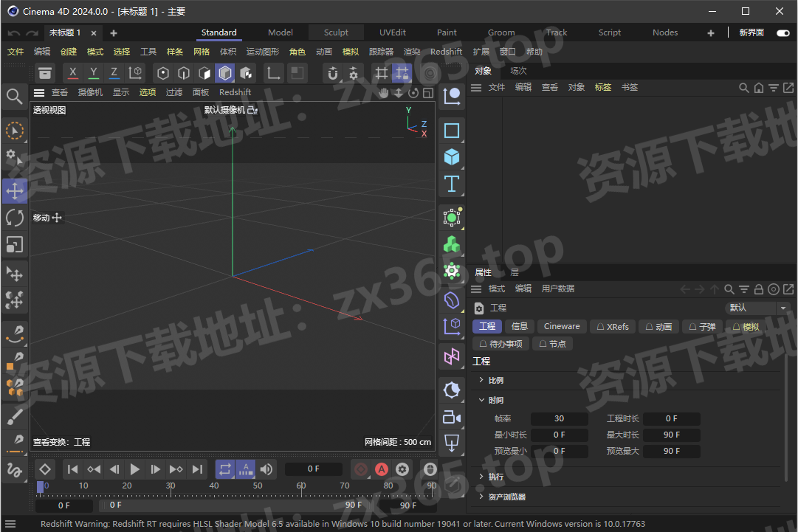
Task: Open viewport hamburger menu icon
Action: (39, 92)
